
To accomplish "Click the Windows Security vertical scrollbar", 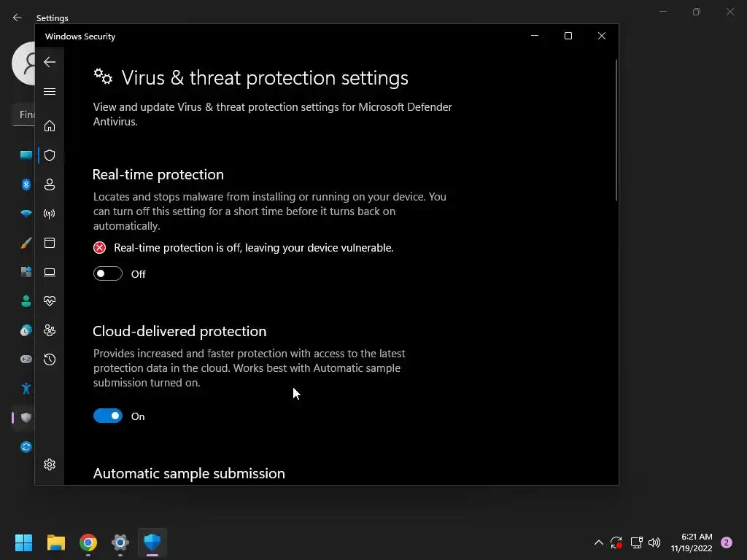I will [616, 130].
